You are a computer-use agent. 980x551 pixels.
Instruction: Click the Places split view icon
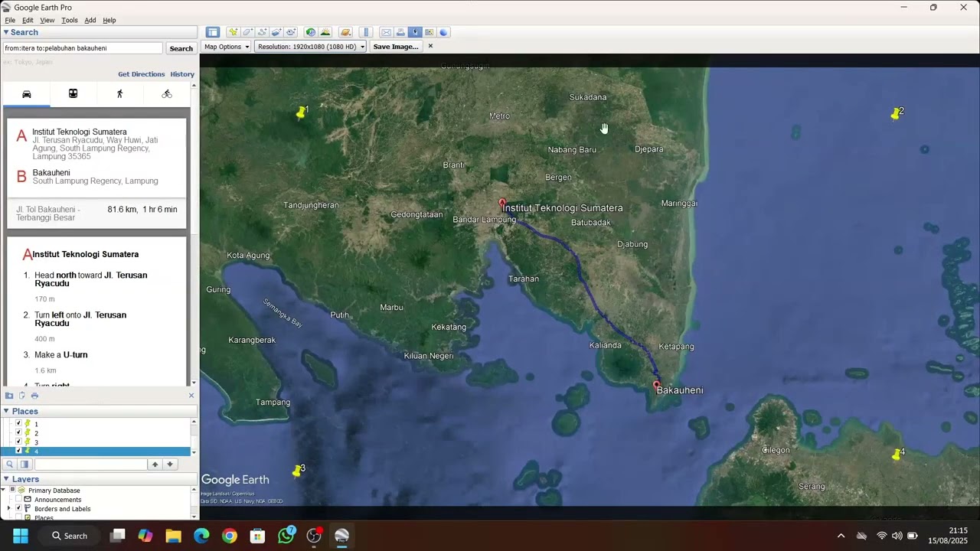click(x=24, y=465)
